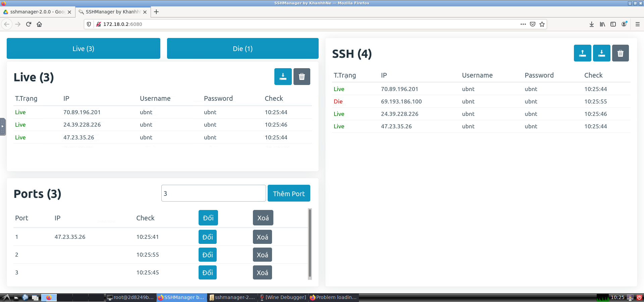Switch to the sshmanager-2.0.0 Google tab
Viewport: 644px width, 302px height.
tap(37, 12)
